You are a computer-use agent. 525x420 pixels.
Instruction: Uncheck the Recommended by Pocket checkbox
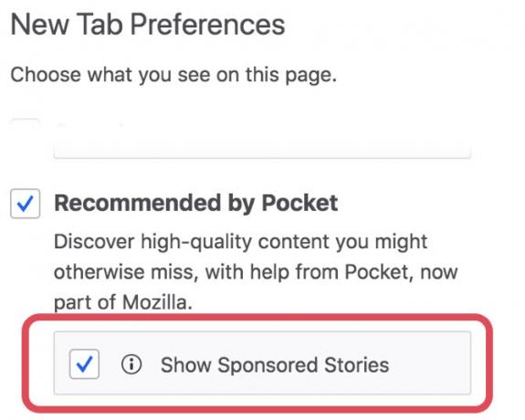pos(26,204)
